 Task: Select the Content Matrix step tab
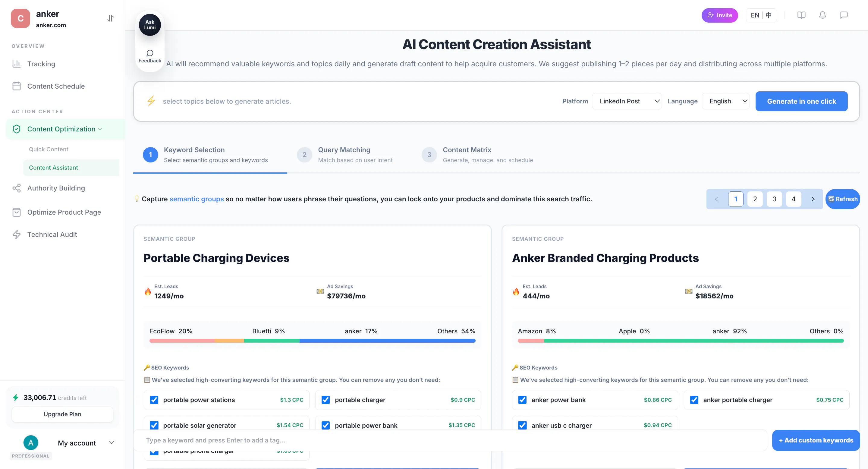pos(477,155)
